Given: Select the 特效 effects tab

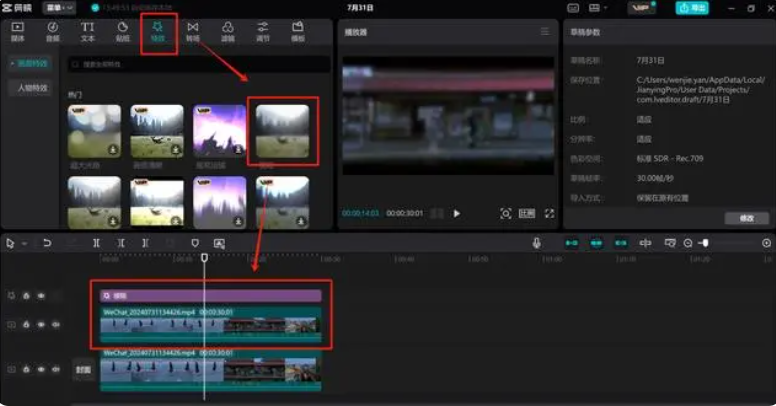Looking at the screenshot, I should click(x=158, y=32).
